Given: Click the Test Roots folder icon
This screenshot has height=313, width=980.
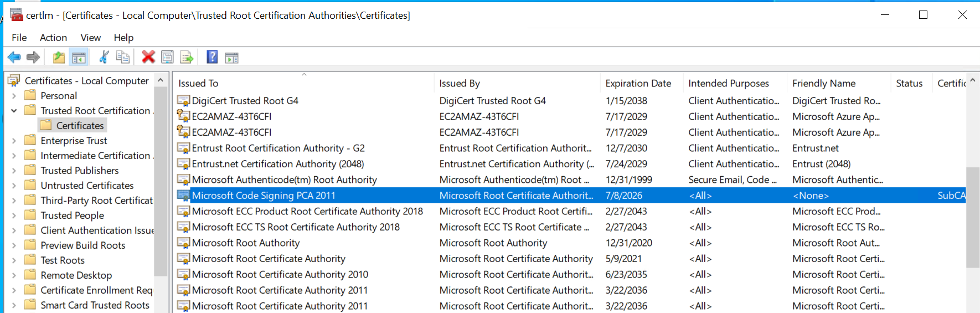Looking at the screenshot, I should [30, 260].
